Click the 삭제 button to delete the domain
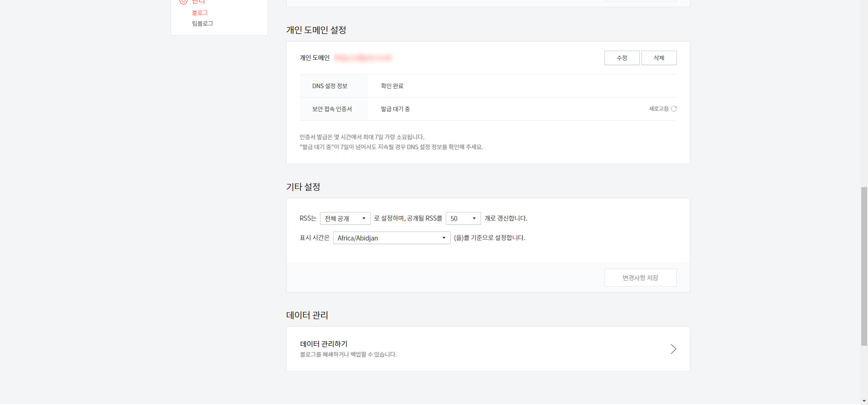The height and width of the screenshot is (405, 868). tap(659, 57)
